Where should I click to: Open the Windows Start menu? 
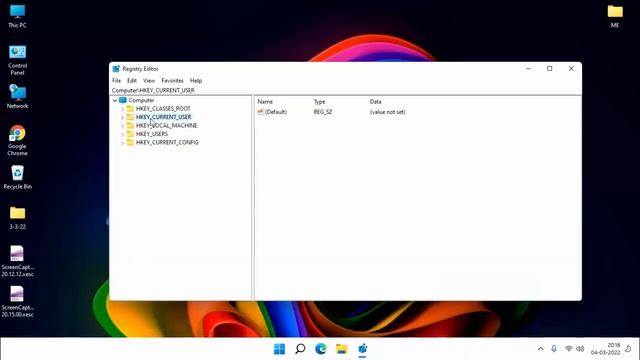coord(280,349)
